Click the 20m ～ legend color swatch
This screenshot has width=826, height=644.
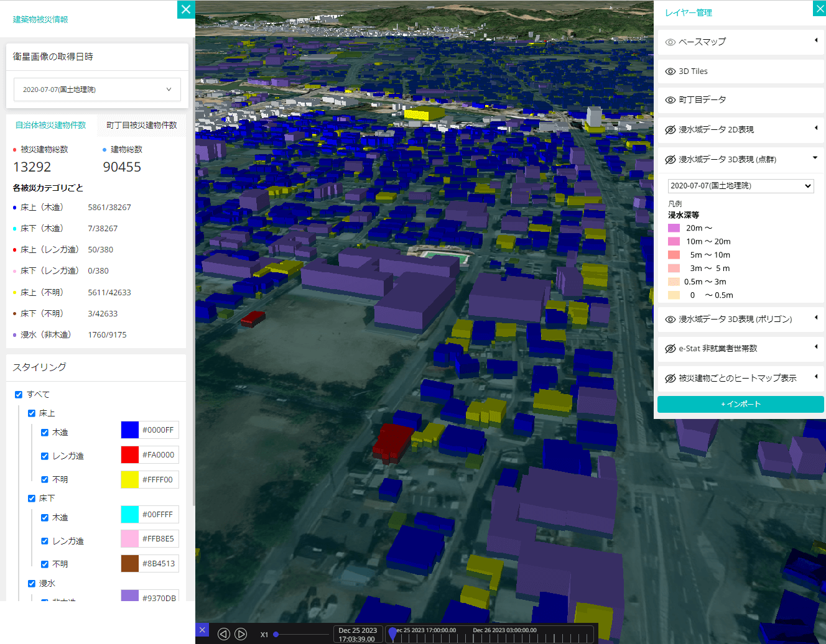click(674, 228)
